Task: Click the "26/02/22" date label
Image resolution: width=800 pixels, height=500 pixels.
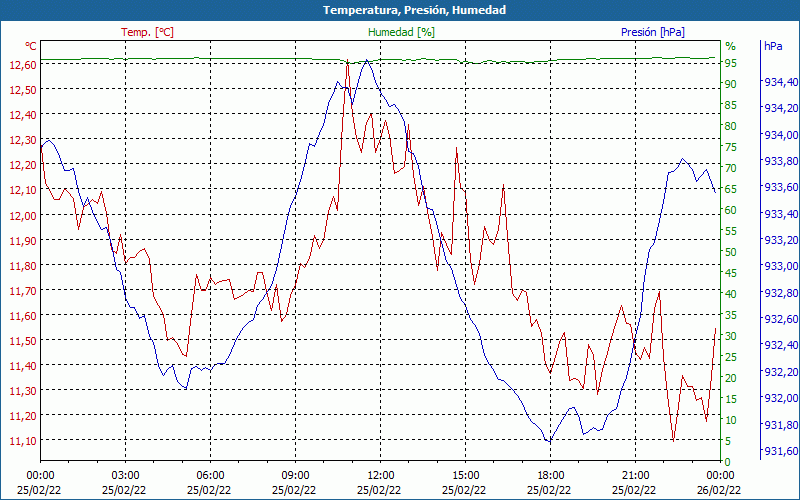Action: coord(719,490)
